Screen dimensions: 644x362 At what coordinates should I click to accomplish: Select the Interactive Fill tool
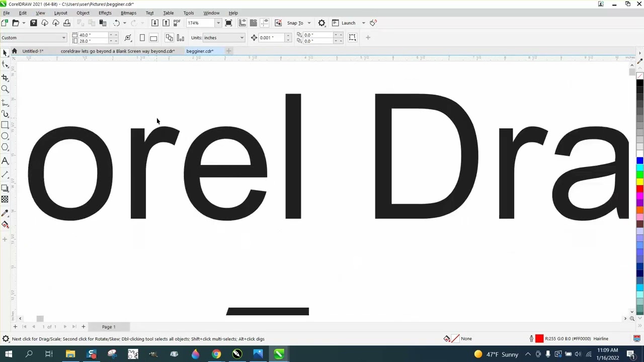(5, 224)
